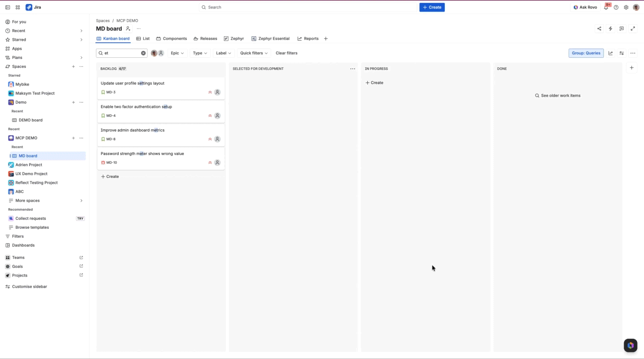Switch to the List tab
Viewport: 644px width, 359px height.
click(143, 39)
